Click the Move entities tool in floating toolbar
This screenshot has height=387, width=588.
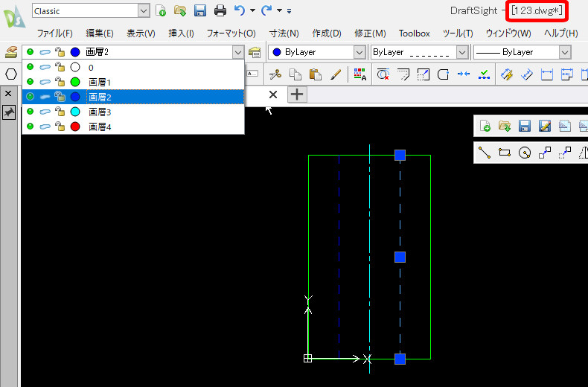[x=565, y=153]
